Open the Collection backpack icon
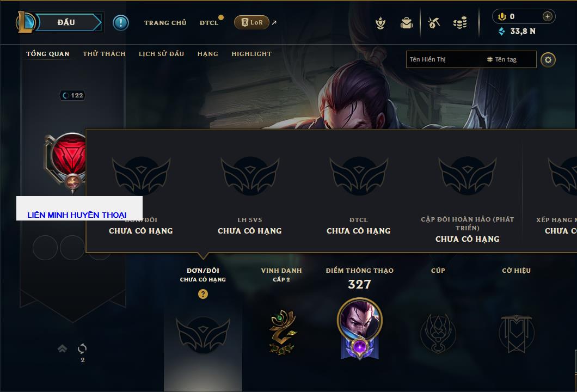 tap(407, 23)
